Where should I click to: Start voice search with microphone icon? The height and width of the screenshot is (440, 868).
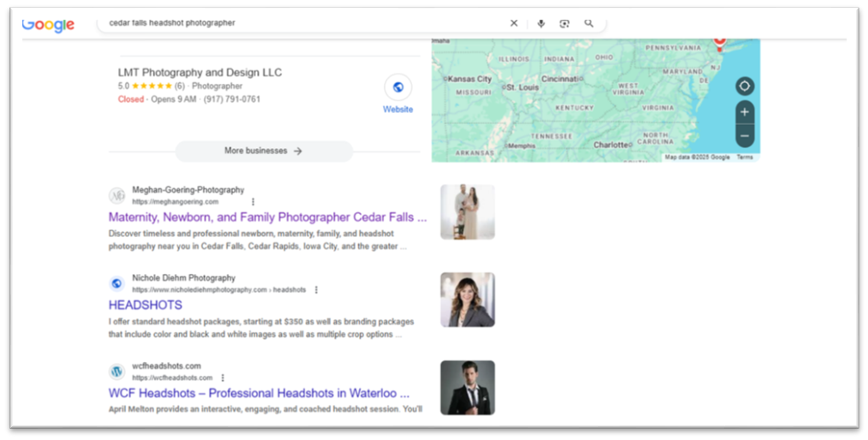pyautogui.click(x=541, y=23)
